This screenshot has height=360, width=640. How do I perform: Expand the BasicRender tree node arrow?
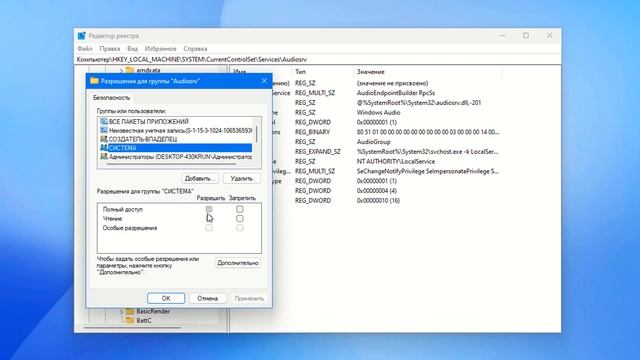pyautogui.click(x=121, y=312)
